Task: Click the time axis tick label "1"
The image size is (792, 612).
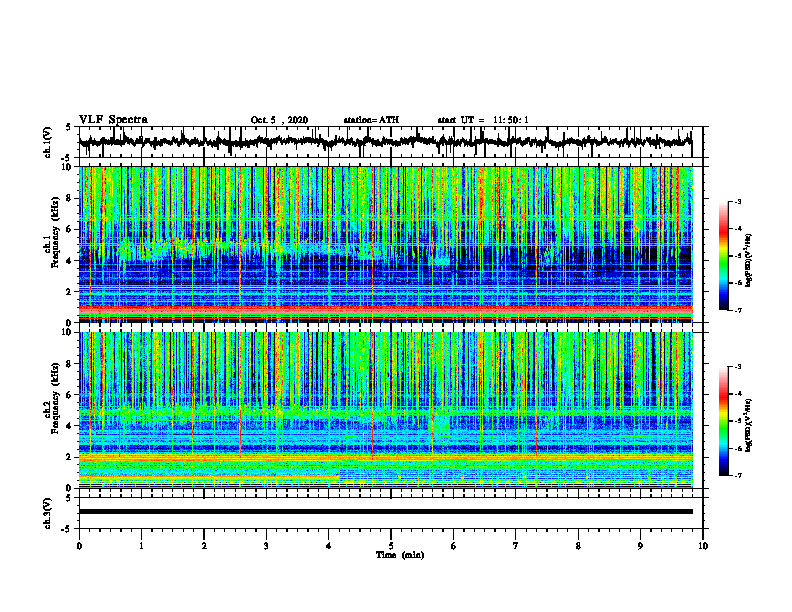Action: tap(141, 546)
